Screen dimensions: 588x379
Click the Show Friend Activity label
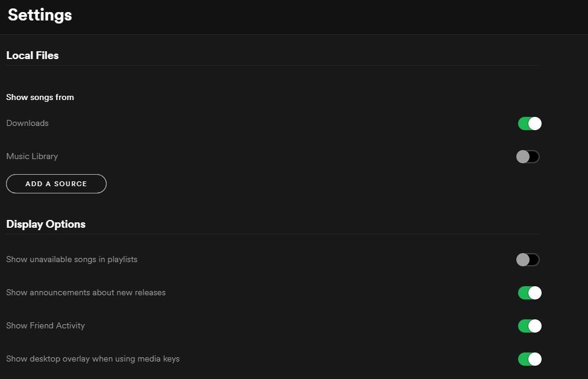point(45,325)
